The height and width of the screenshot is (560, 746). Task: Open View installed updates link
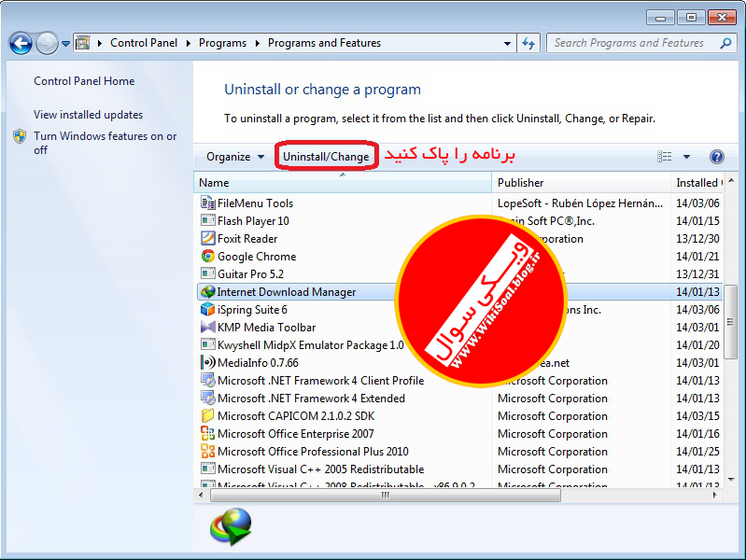[88, 115]
